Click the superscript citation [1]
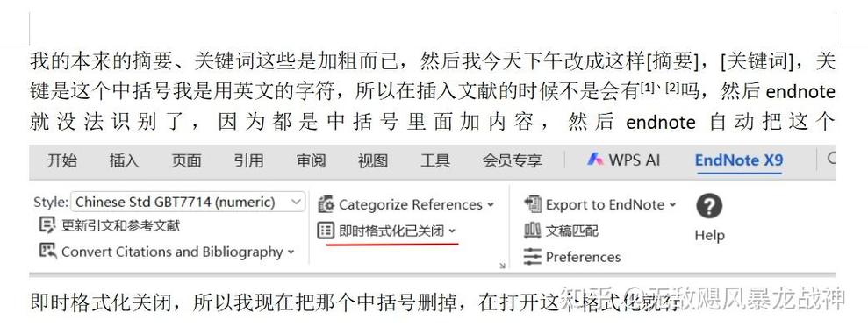This screenshot has width=868, height=334. click(x=648, y=87)
